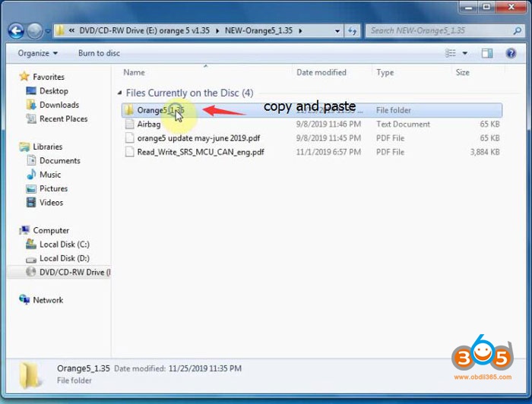Expand arrow after DVD/CD-RW Drive breadcrumb

click(217, 31)
